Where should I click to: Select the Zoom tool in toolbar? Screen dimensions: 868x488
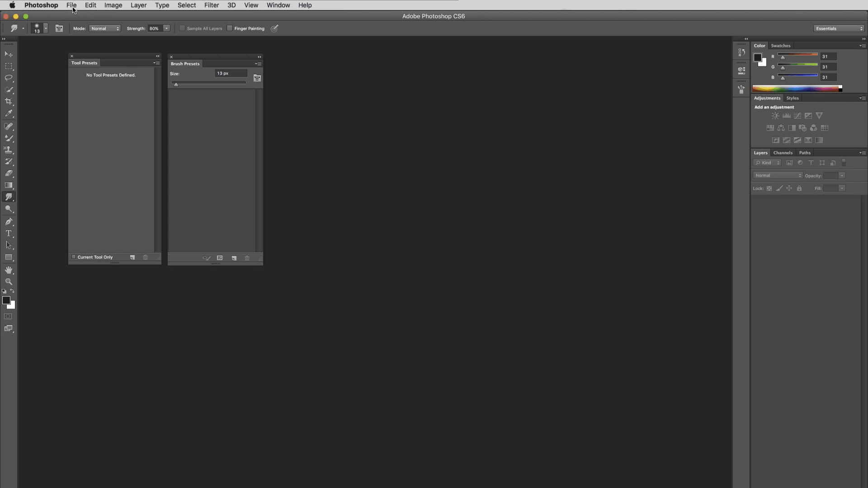pyautogui.click(x=9, y=282)
